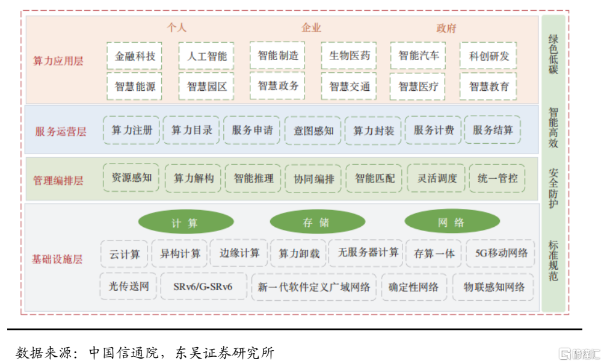Select the 5G移动网络 box
Screen dimensions: 604x364
click(x=501, y=253)
